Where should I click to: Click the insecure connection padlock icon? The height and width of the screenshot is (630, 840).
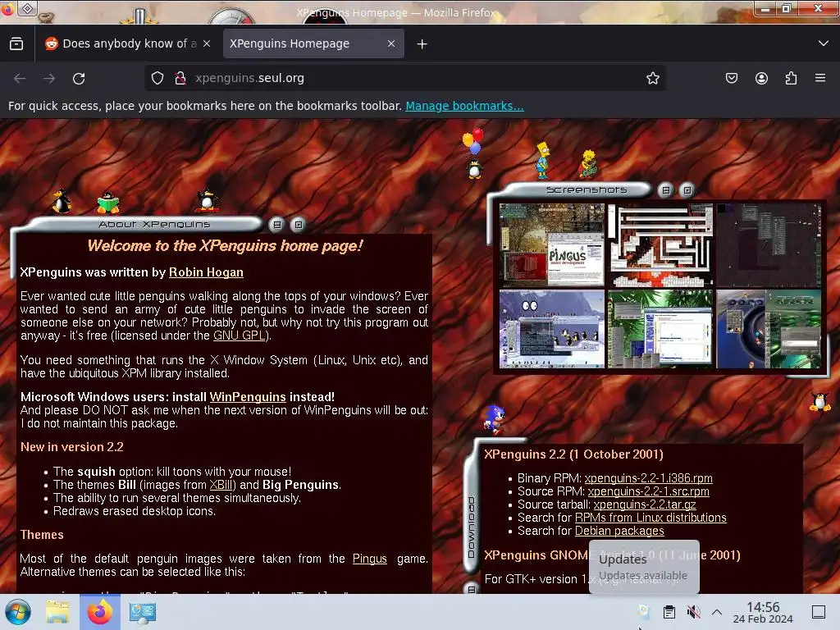click(x=180, y=78)
